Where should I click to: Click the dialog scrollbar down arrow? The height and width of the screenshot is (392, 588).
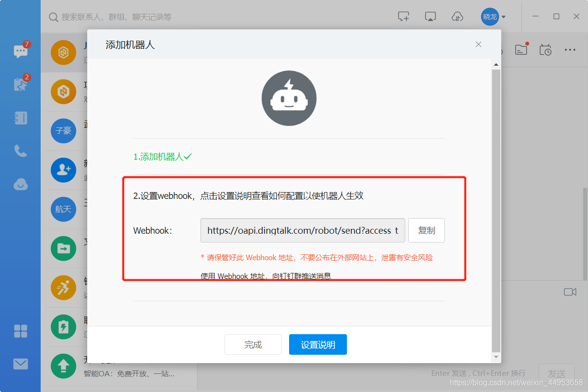coord(496,357)
